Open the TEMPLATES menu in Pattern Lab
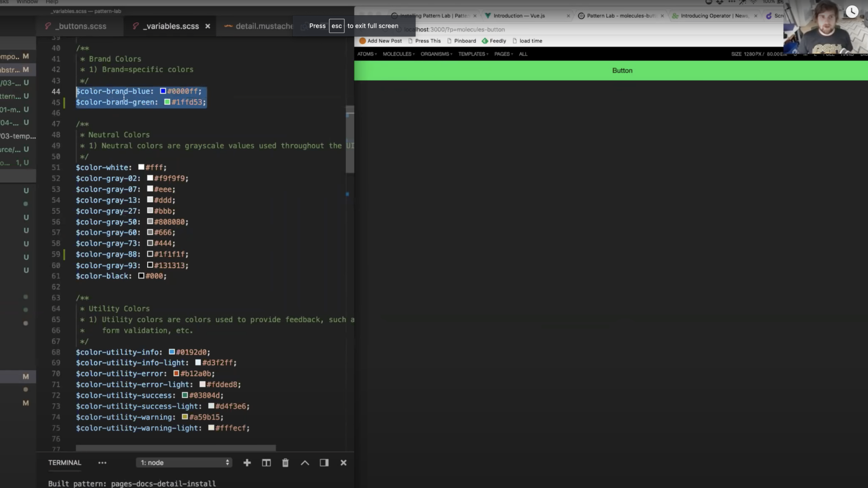The height and width of the screenshot is (488, 868). pos(473,54)
